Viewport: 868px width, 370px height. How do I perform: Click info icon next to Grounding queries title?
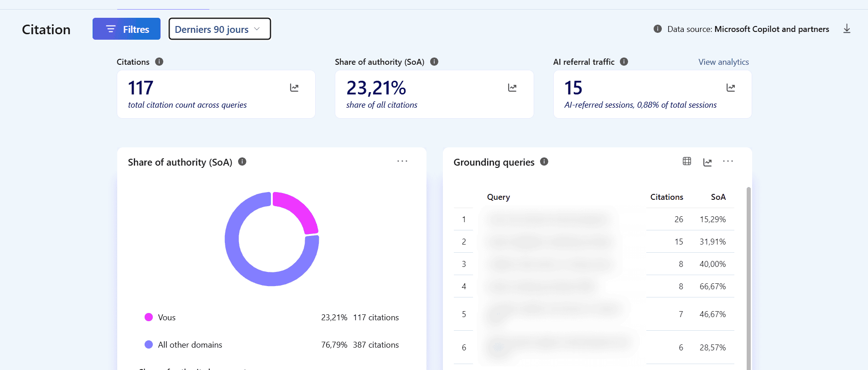[x=544, y=162]
